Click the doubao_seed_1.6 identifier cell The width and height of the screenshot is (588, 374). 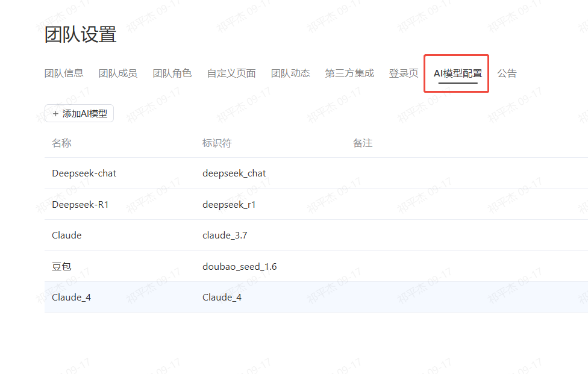click(240, 266)
